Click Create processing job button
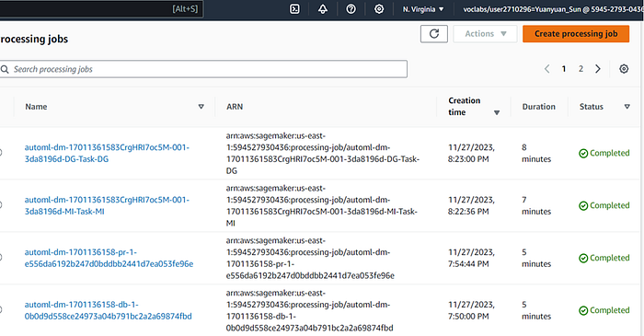 tap(576, 34)
